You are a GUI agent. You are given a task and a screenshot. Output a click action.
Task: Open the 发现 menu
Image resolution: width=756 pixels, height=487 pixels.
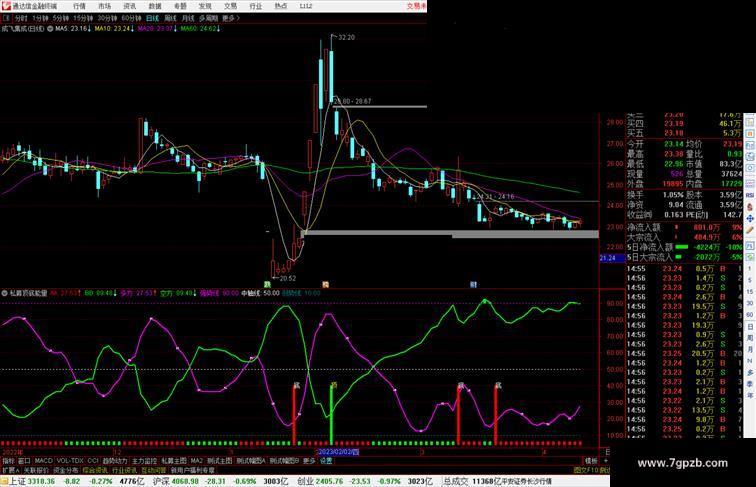pos(205,6)
